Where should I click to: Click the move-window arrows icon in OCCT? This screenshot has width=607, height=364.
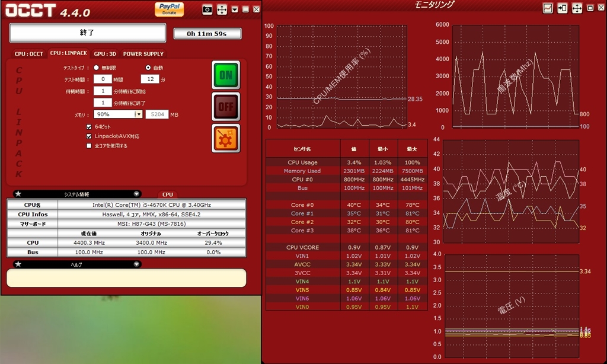222,9
